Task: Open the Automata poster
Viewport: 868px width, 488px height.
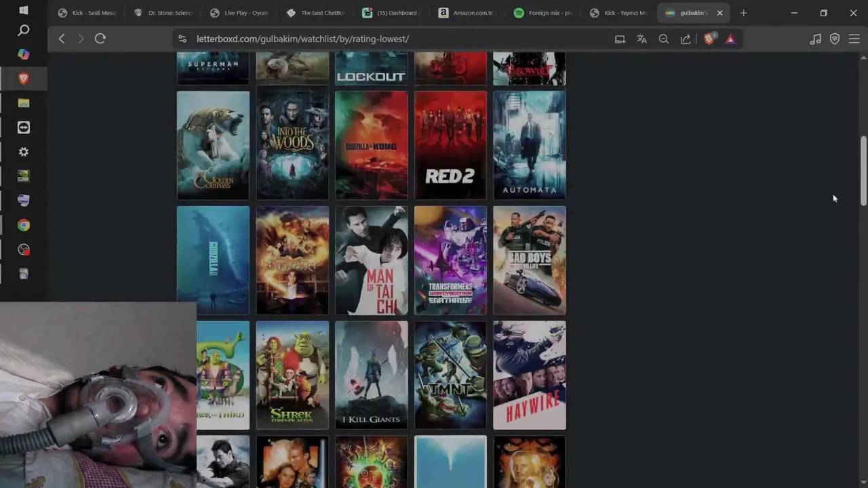Action: [530, 145]
